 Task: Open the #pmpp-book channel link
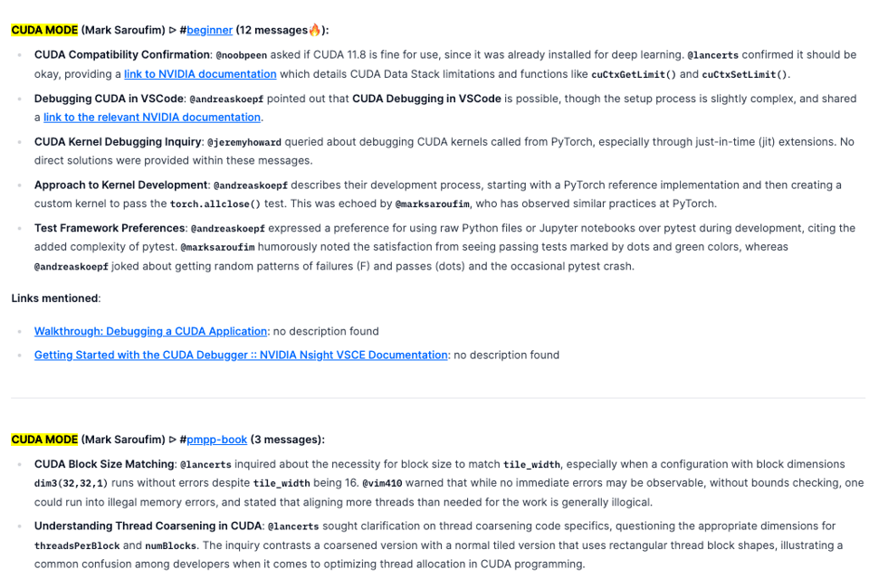(216, 440)
